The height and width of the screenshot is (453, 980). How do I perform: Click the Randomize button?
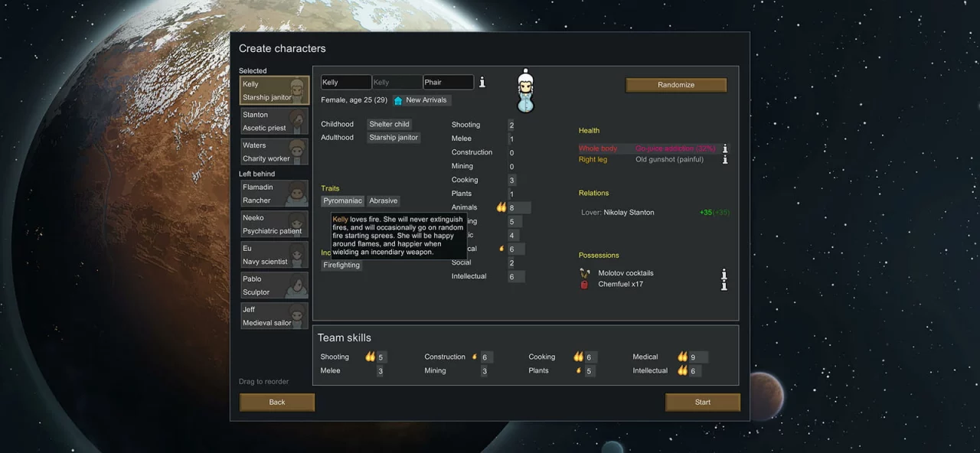676,85
